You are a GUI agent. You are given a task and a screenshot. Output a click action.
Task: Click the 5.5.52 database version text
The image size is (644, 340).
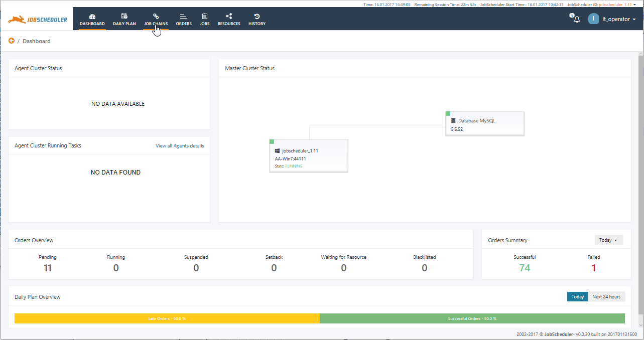click(x=457, y=129)
